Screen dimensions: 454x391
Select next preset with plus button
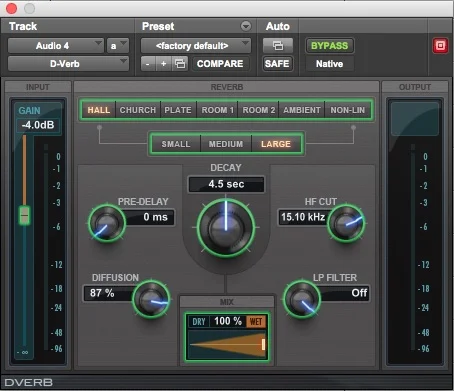click(x=164, y=64)
